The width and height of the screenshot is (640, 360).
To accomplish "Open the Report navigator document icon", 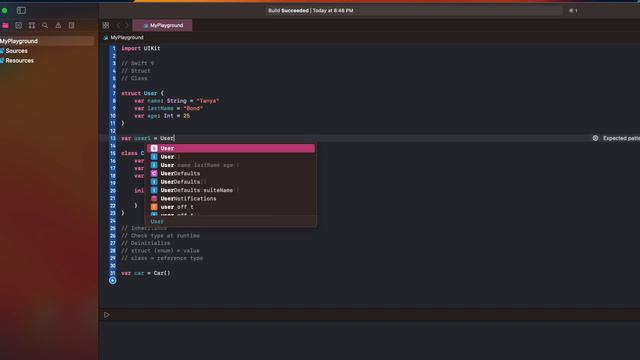I will (x=71, y=25).
